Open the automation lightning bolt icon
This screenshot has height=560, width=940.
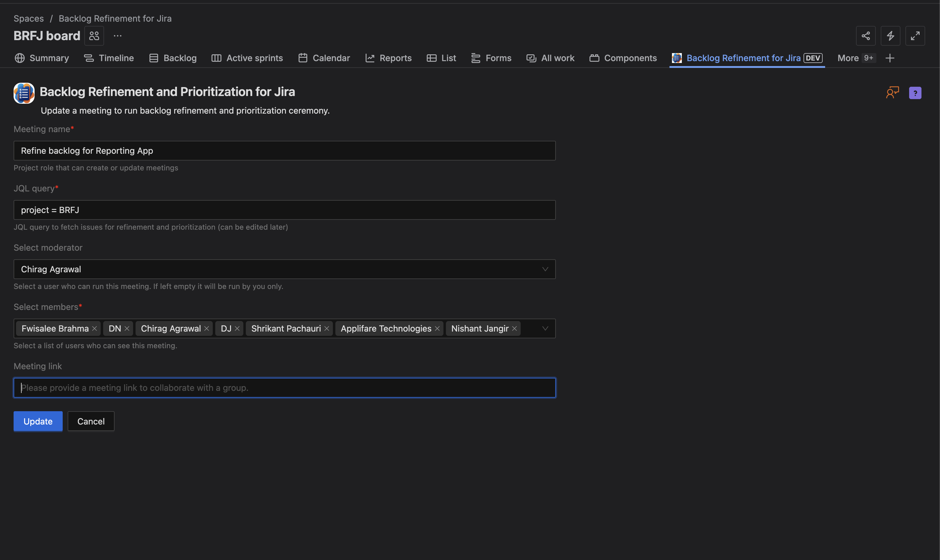tap(890, 36)
